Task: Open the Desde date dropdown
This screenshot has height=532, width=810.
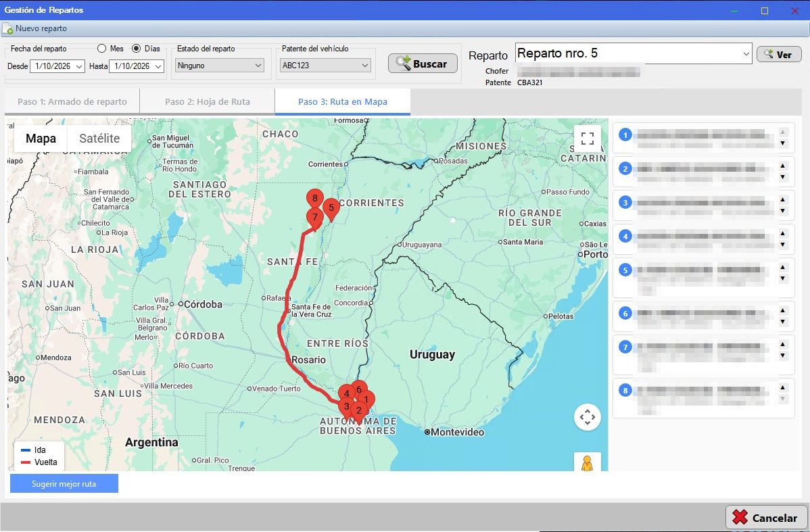Action: 79,66
